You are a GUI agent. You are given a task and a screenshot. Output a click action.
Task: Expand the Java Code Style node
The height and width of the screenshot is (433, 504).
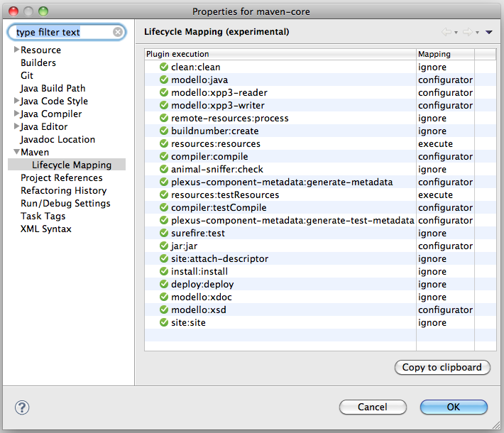point(16,101)
